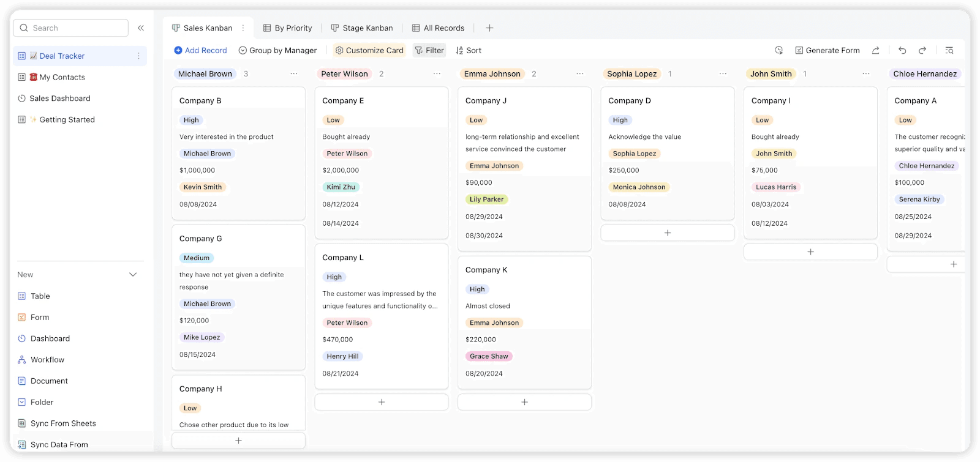Click Generate Form button

tap(827, 50)
